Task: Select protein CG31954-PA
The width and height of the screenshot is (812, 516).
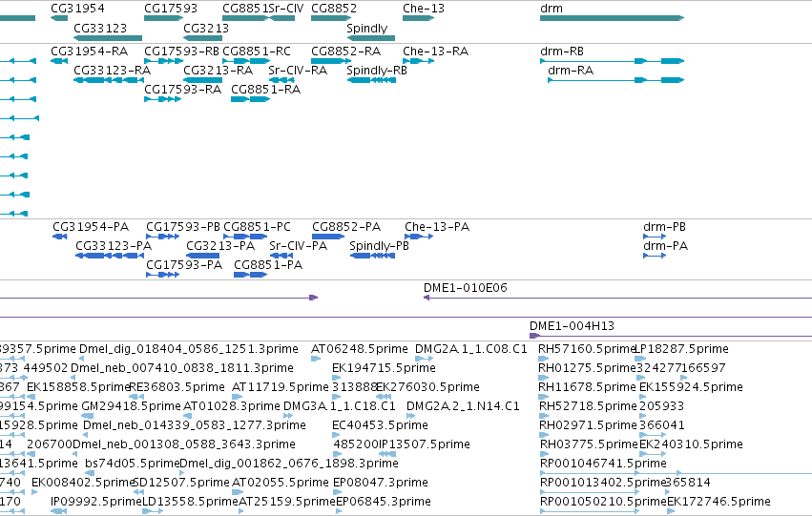Action: pos(60,237)
